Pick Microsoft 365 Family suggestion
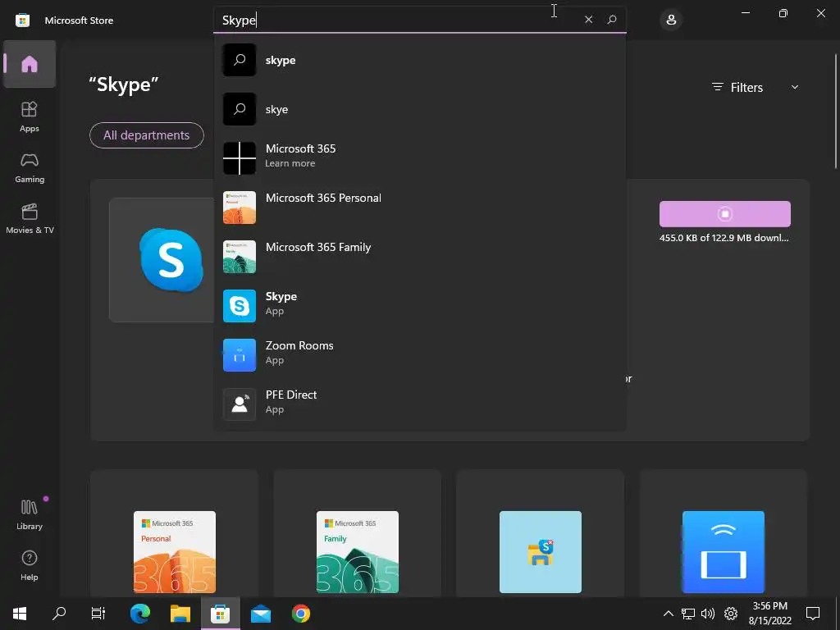840x630 pixels. click(x=419, y=257)
